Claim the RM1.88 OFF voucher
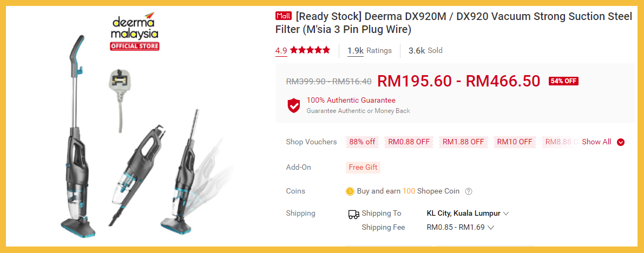Image resolution: width=644 pixels, height=253 pixels. click(x=463, y=142)
